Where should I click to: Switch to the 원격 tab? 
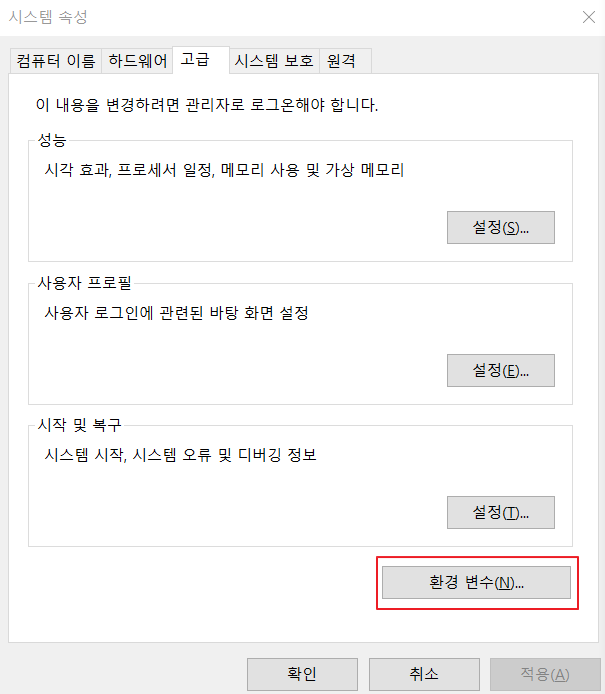tap(345, 61)
